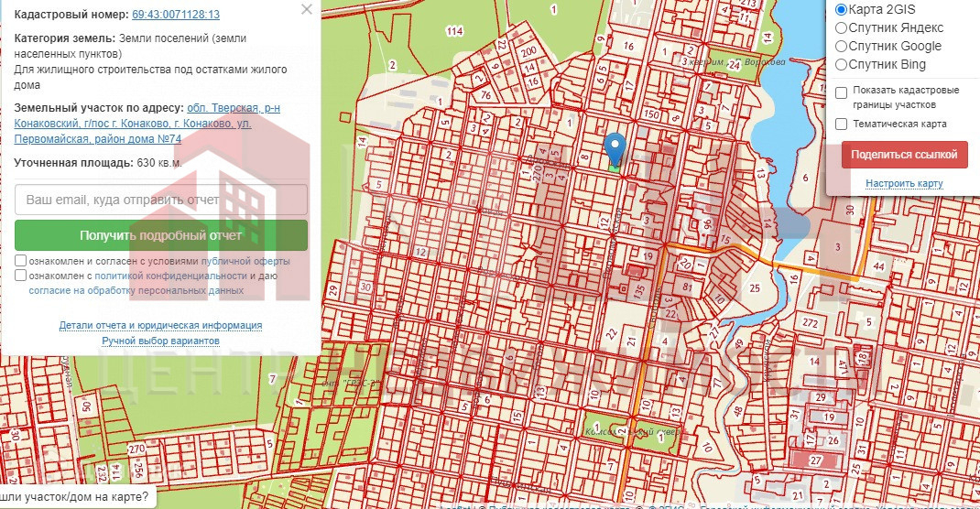Screen dimensions: 980x509
Task: Click parcel labeled 48 near river
Action: click(739, 412)
